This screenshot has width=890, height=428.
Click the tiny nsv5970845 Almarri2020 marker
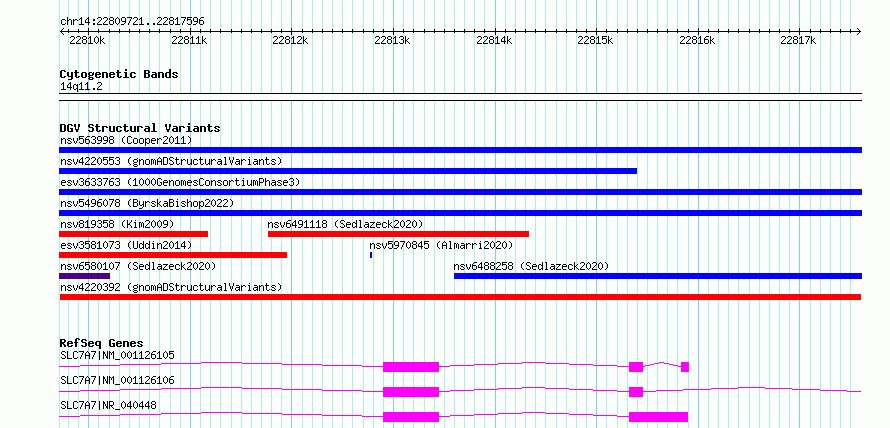[x=371, y=255]
